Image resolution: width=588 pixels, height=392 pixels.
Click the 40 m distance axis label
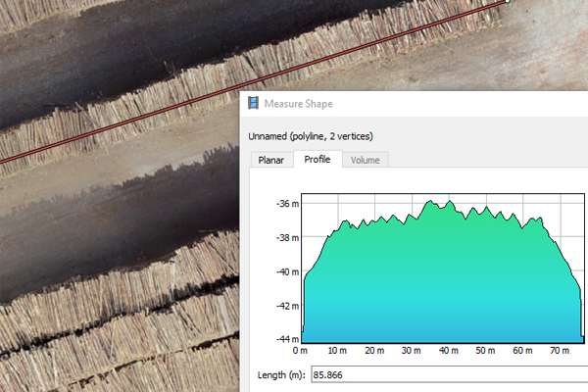448,350
